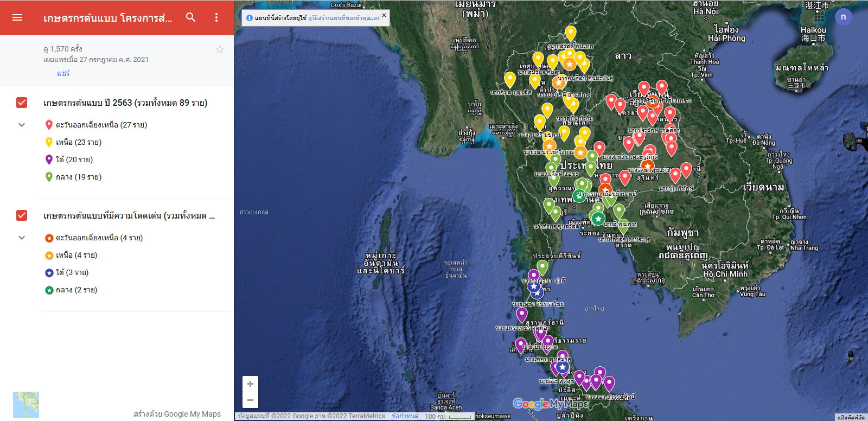Screen dimensions: 868x421
Task: Zoom out with the minus button
Action: click(x=250, y=400)
